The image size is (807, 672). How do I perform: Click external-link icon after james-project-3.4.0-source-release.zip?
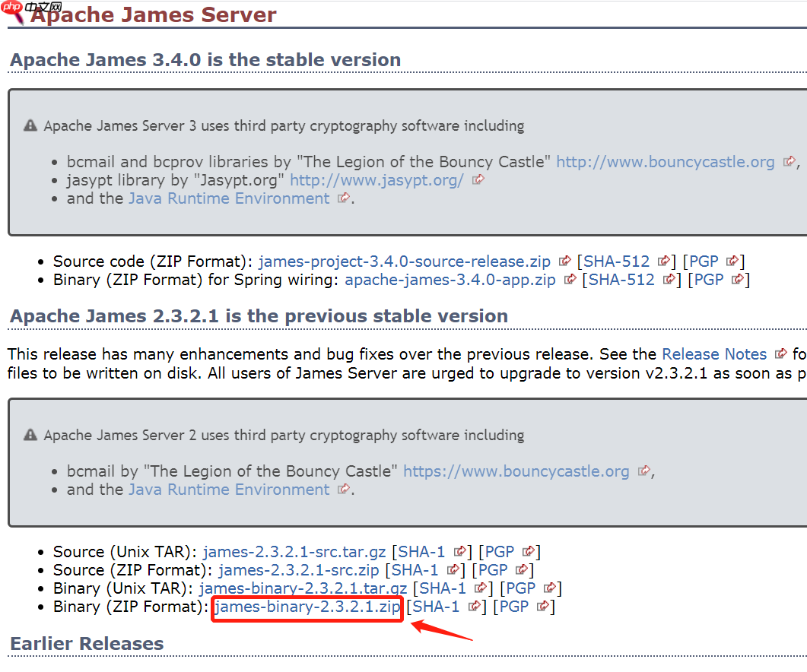point(564,261)
